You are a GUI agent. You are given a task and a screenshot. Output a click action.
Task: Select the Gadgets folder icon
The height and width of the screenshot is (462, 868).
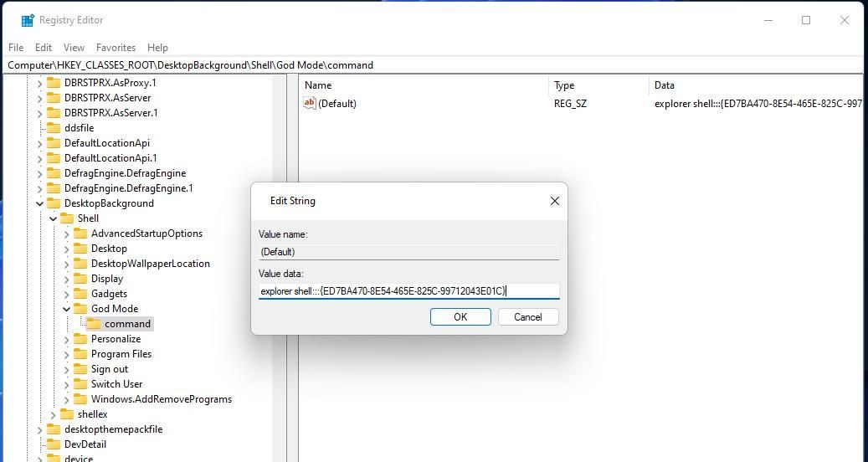[81, 293]
